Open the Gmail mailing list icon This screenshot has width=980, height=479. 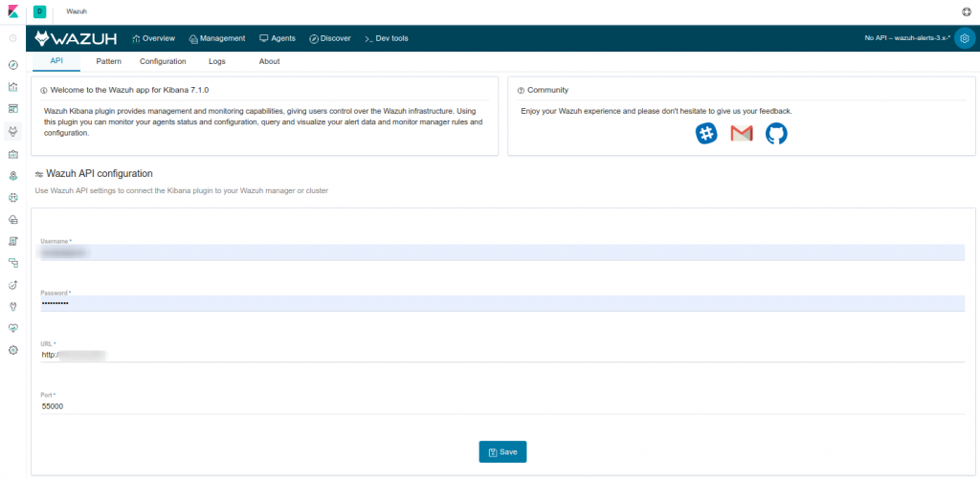click(x=742, y=133)
